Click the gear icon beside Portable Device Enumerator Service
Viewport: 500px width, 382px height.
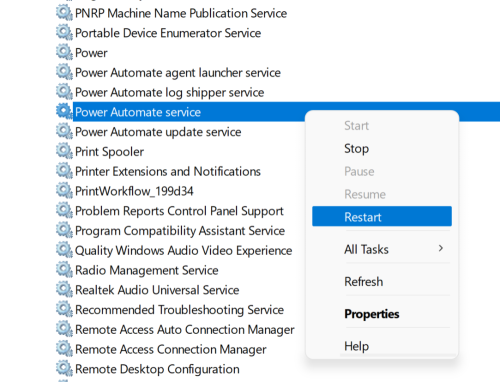pos(64,33)
